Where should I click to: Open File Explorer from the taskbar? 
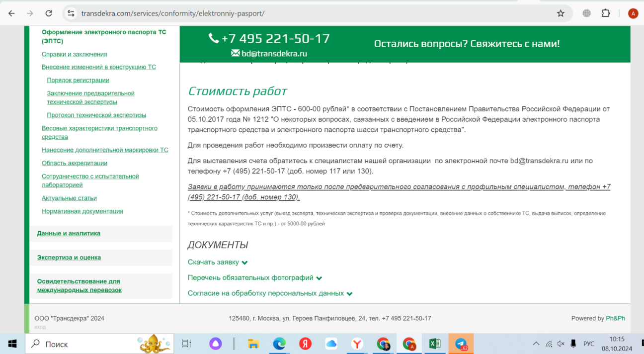pos(253,344)
